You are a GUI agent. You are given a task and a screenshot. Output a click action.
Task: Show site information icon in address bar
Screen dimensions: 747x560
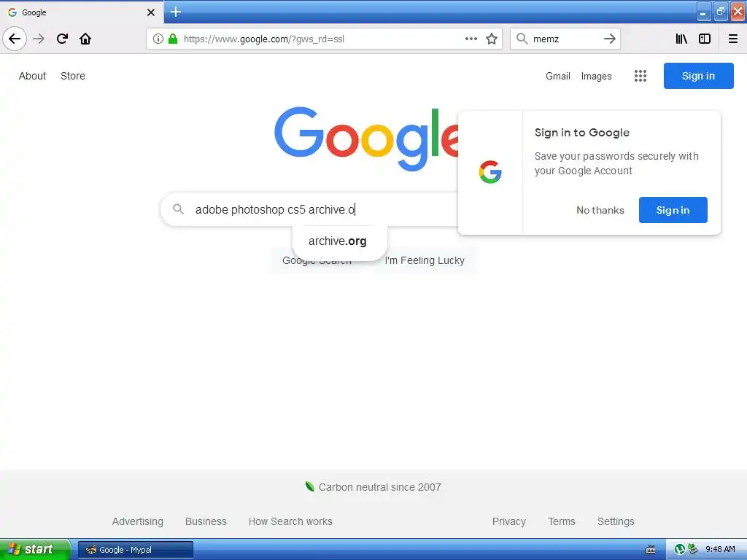click(x=158, y=39)
